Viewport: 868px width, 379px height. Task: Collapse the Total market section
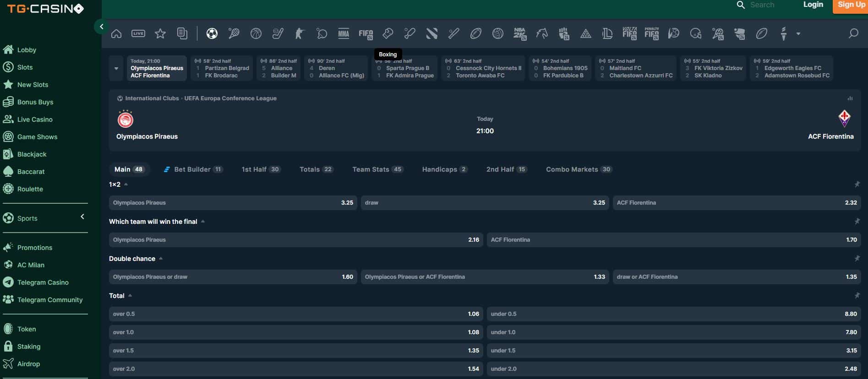pyautogui.click(x=130, y=296)
